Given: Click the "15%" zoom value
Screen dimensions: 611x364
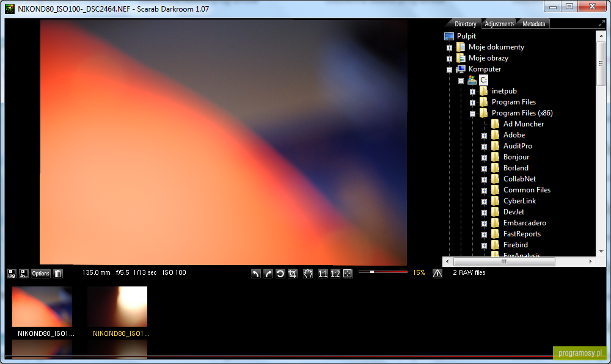Looking at the screenshot, I should pyautogui.click(x=419, y=272).
